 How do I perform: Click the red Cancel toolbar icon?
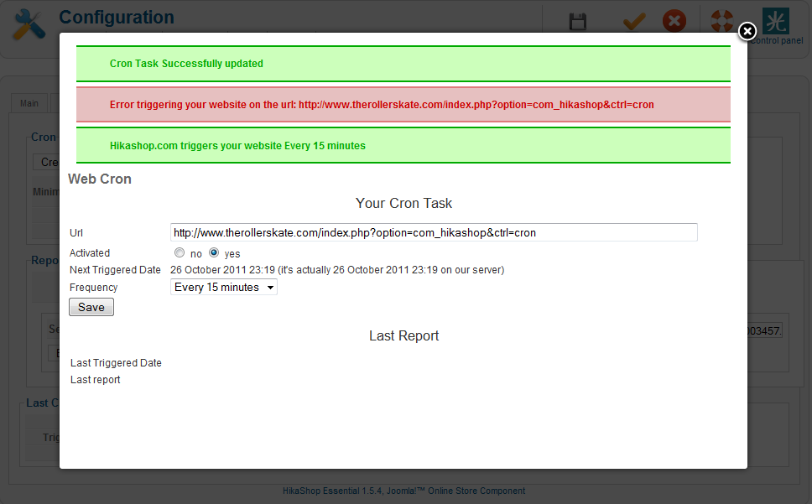(674, 21)
